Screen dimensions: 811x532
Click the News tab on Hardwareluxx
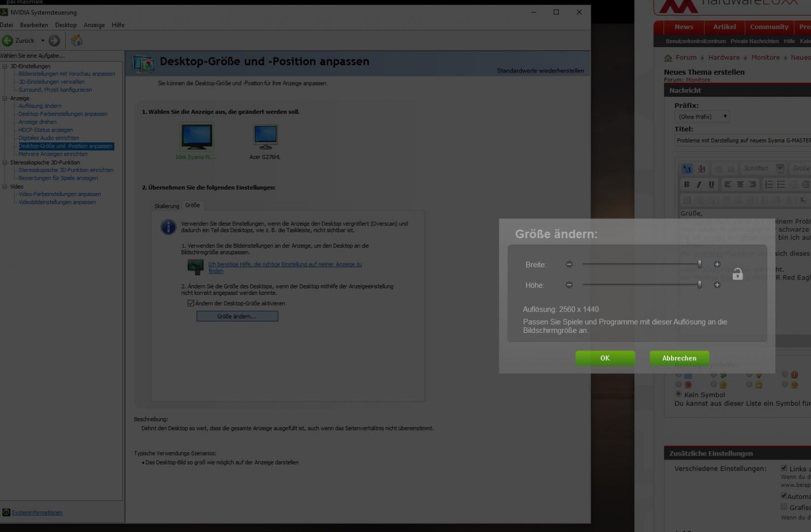click(684, 27)
